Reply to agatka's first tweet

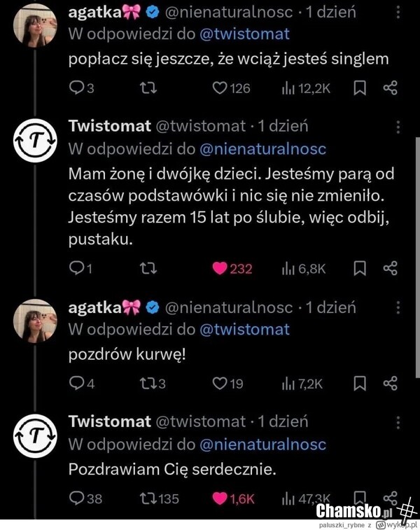76,88
